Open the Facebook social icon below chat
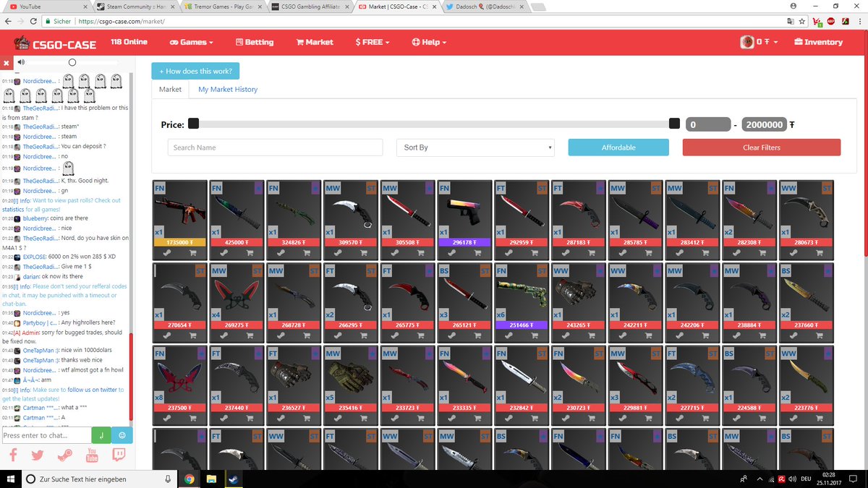 click(x=13, y=455)
